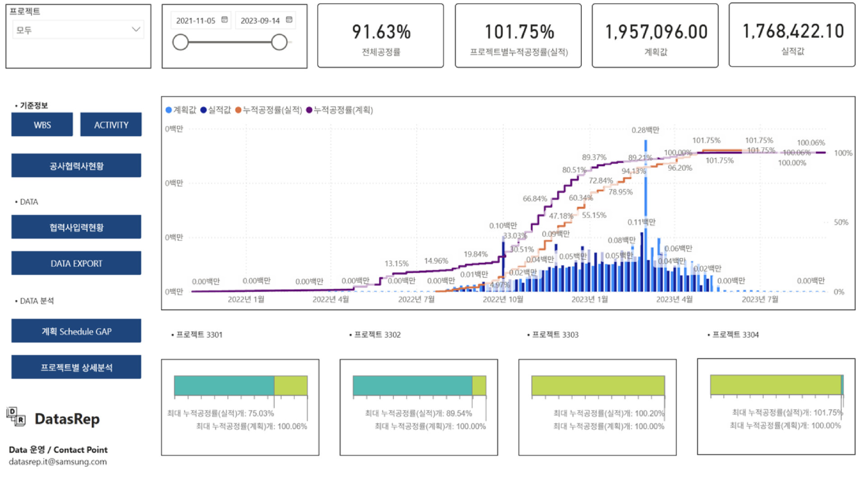Click the datasrep.it@samsung.com email link

tap(59, 462)
